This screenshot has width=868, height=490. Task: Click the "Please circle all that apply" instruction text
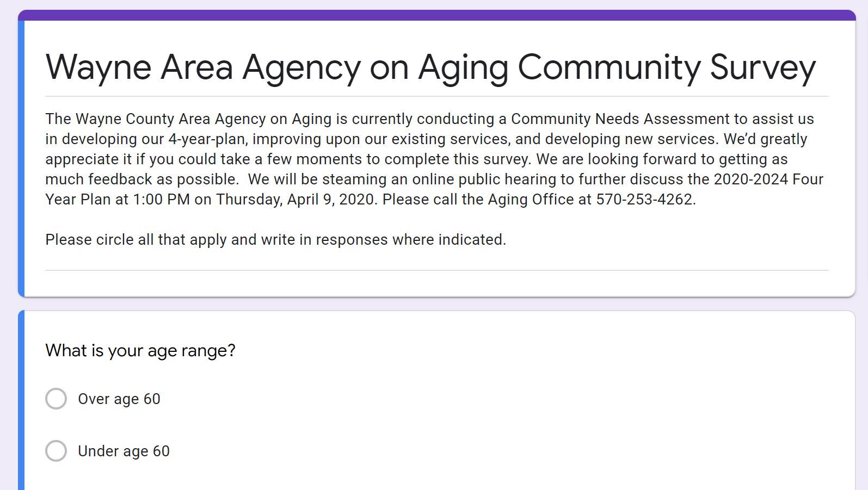(x=275, y=239)
